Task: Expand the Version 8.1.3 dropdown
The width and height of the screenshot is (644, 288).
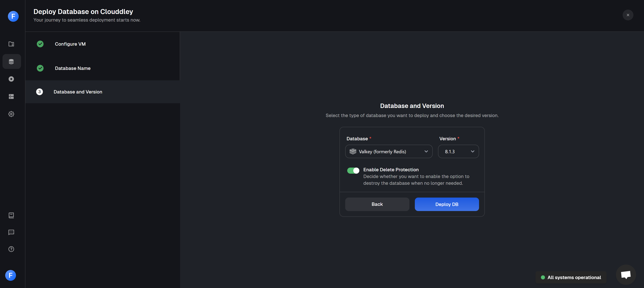Action: point(458,152)
